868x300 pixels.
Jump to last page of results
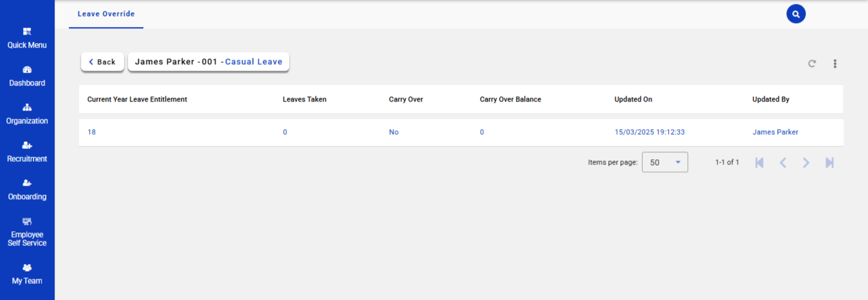pos(829,163)
